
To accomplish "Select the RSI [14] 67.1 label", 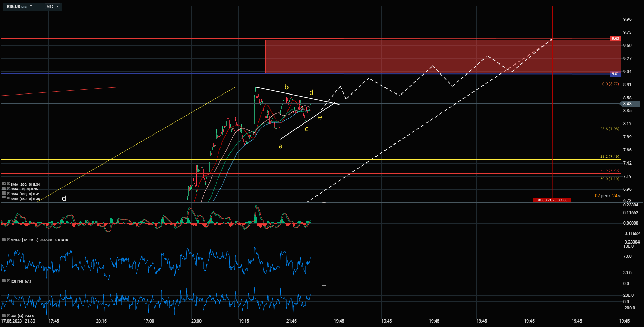I will (x=21, y=281).
